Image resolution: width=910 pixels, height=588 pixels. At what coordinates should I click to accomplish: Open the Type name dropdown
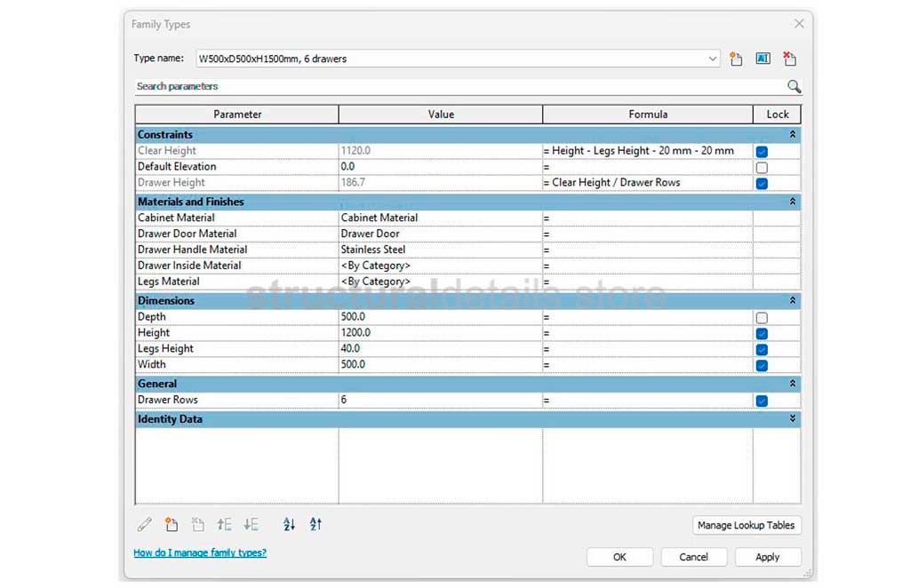coord(713,60)
